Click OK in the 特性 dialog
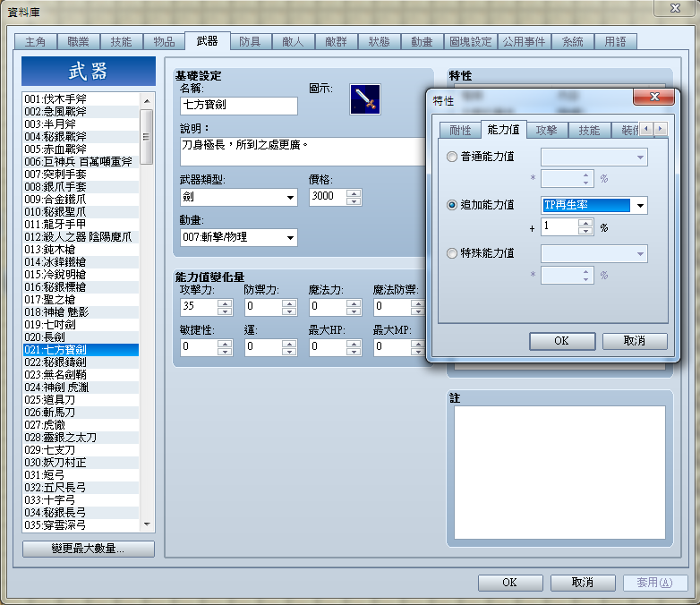Screen dimensions: 700x605 [x=562, y=341]
